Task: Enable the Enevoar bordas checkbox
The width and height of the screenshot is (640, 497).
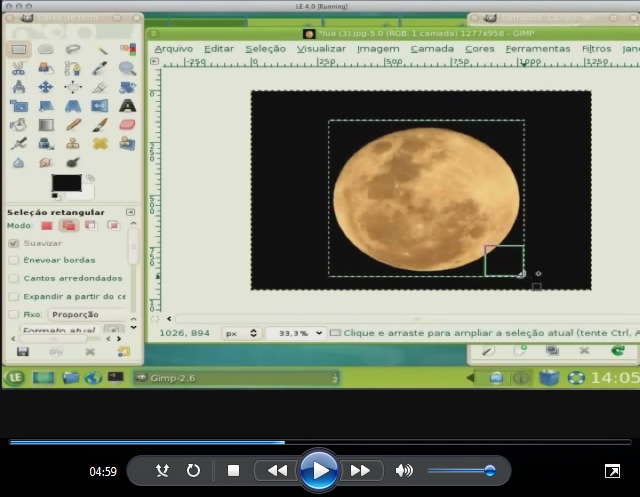Action: tap(14, 260)
